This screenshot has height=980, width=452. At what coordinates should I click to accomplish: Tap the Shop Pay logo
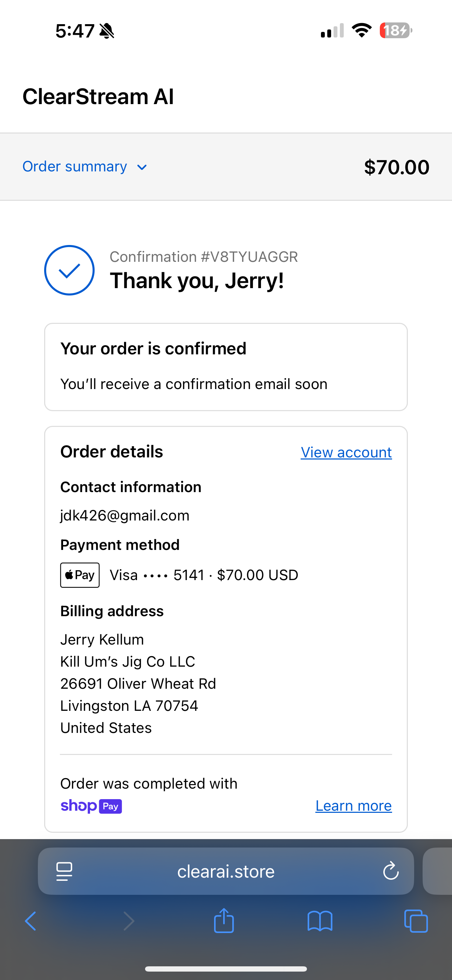[x=91, y=806]
